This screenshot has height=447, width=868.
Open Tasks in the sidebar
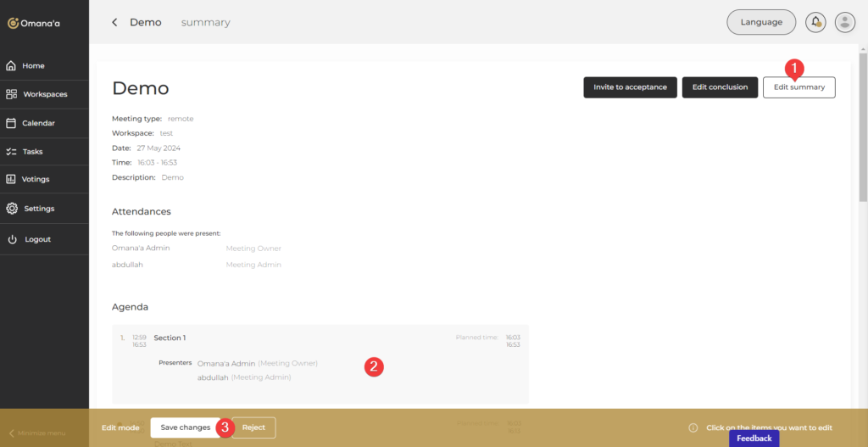pos(32,152)
